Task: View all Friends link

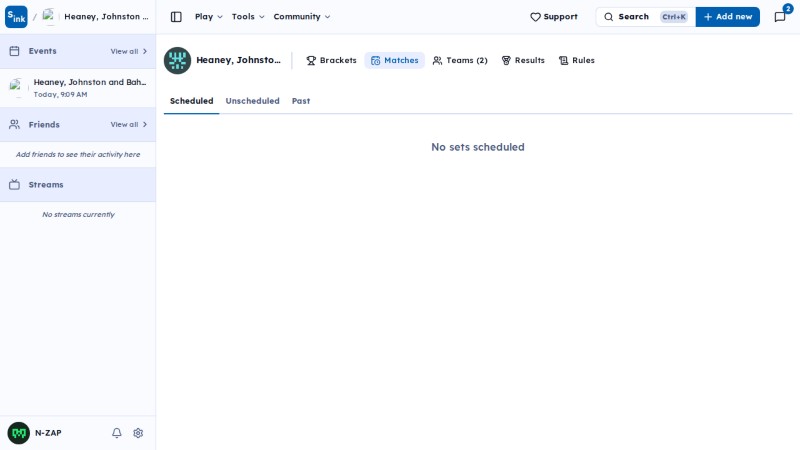Action: [x=129, y=124]
